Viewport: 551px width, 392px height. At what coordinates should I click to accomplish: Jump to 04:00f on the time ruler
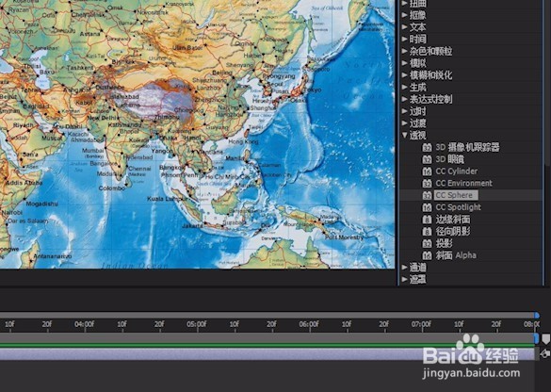[85, 324]
